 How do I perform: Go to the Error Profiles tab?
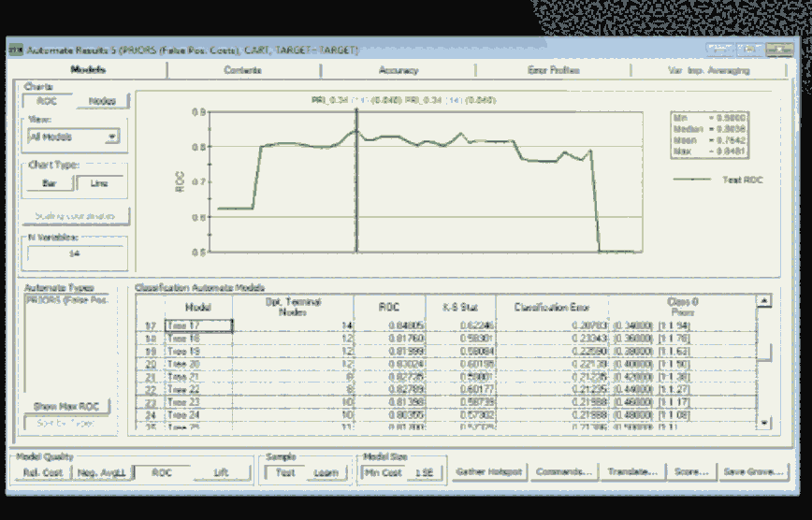[552, 70]
